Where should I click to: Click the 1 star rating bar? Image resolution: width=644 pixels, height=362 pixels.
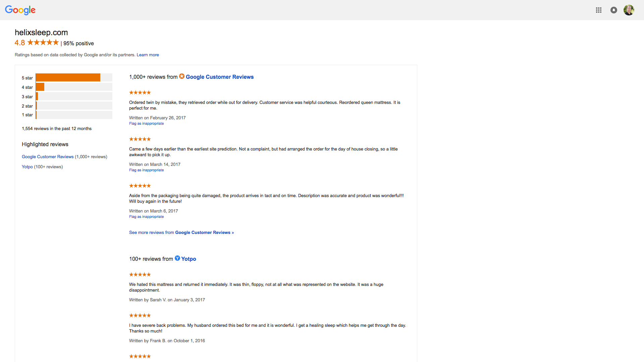click(74, 115)
